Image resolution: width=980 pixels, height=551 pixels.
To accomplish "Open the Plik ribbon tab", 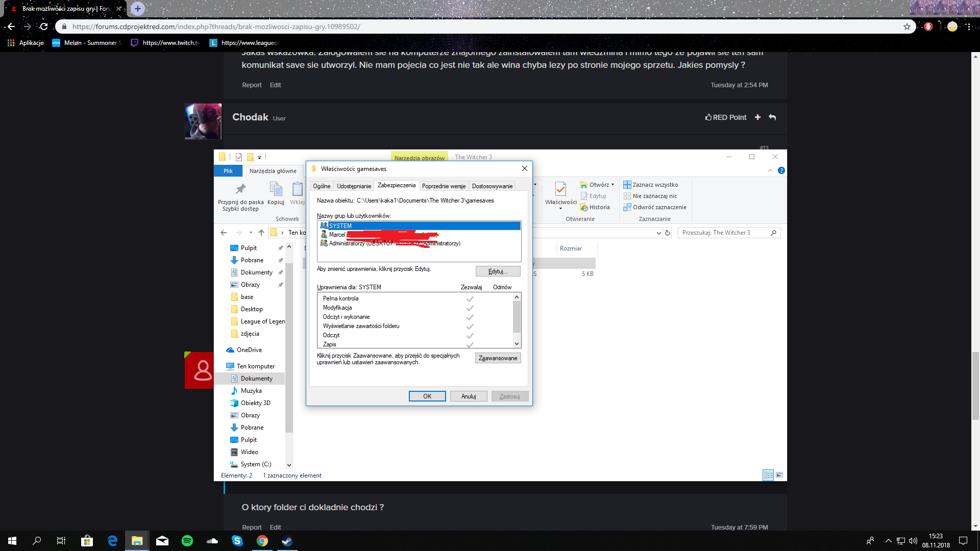I will pyautogui.click(x=228, y=171).
